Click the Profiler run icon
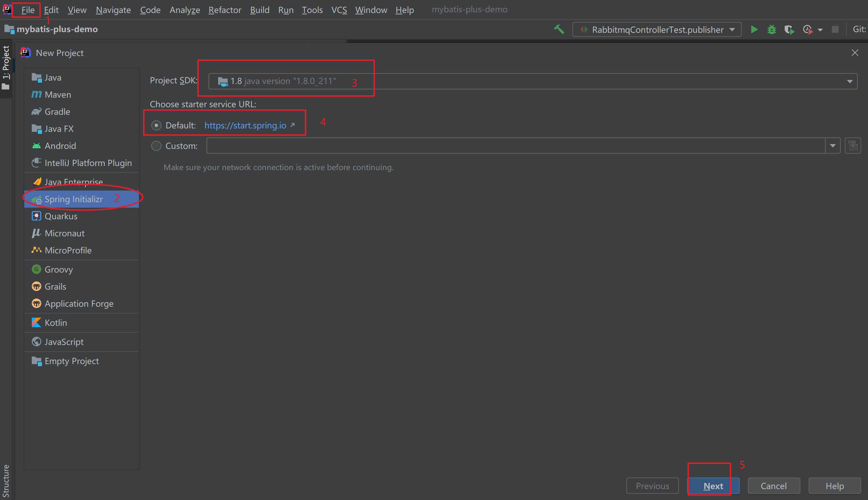Viewport: 868px width, 500px height. [808, 30]
